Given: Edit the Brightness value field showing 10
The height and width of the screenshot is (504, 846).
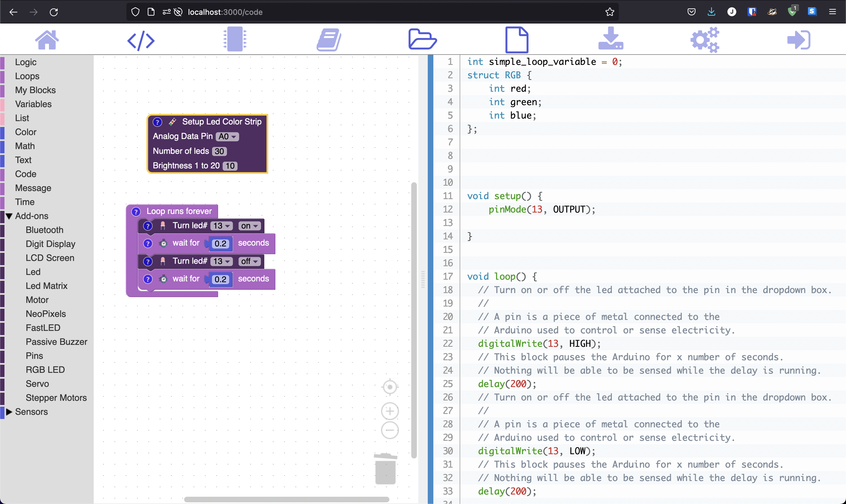Looking at the screenshot, I should pos(230,166).
